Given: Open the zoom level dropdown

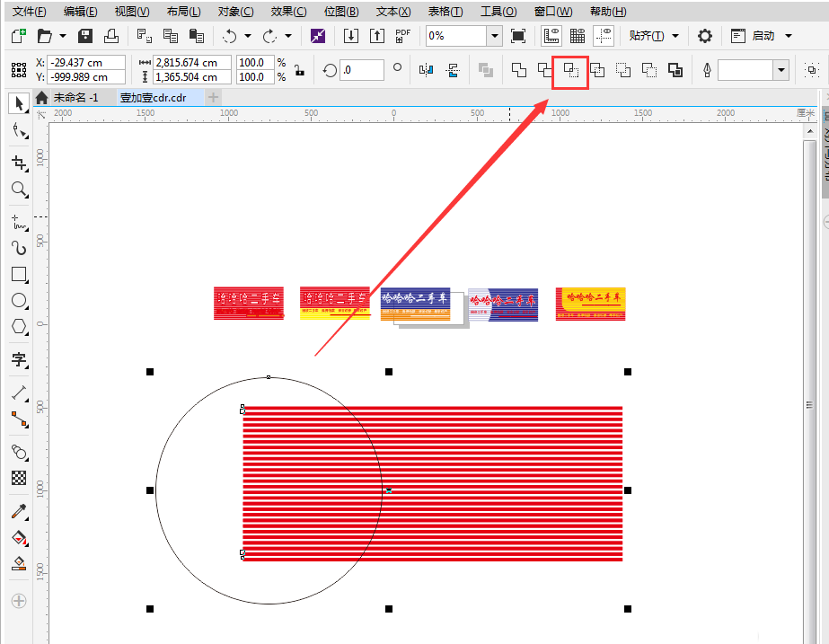Looking at the screenshot, I should pos(494,36).
